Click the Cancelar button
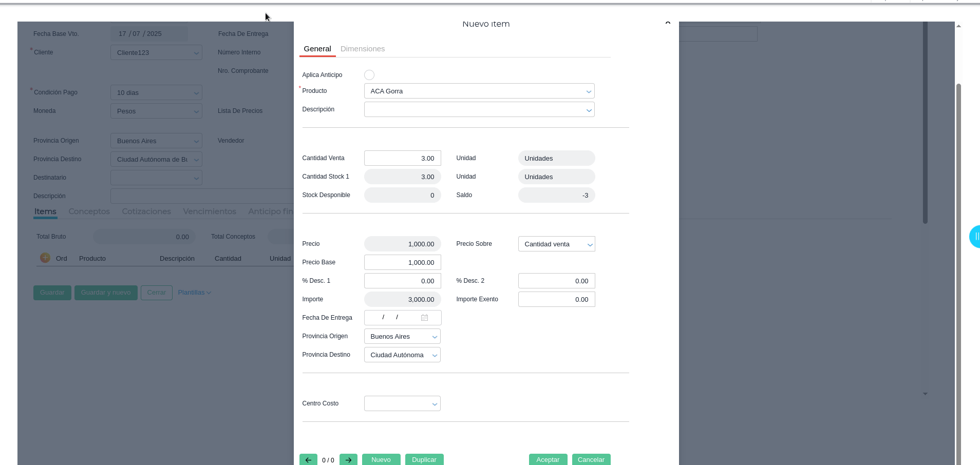The image size is (980, 465). point(591,459)
